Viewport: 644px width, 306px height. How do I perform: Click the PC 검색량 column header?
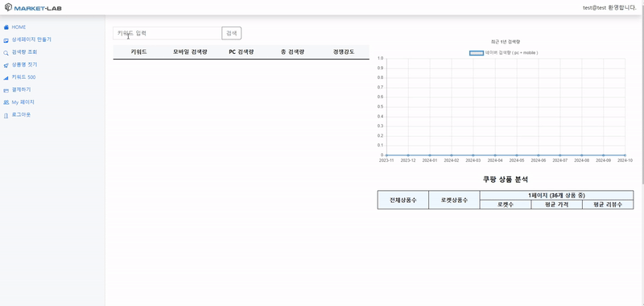click(241, 52)
